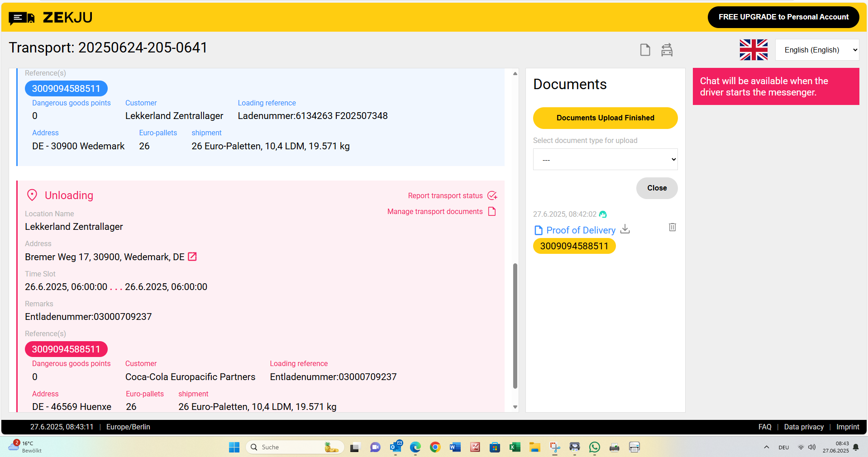Delete the Proof of Delivery with trash icon
The image size is (868, 457).
click(672, 227)
